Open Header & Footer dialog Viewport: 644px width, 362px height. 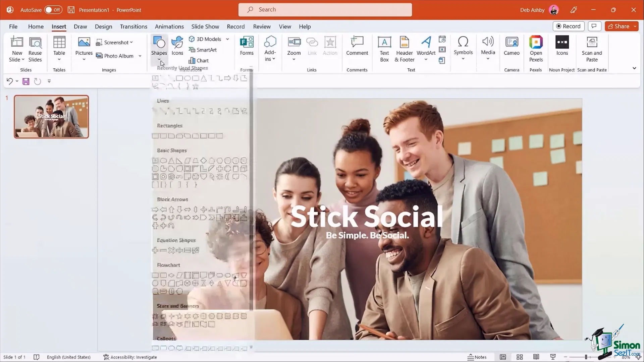coord(405,49)
